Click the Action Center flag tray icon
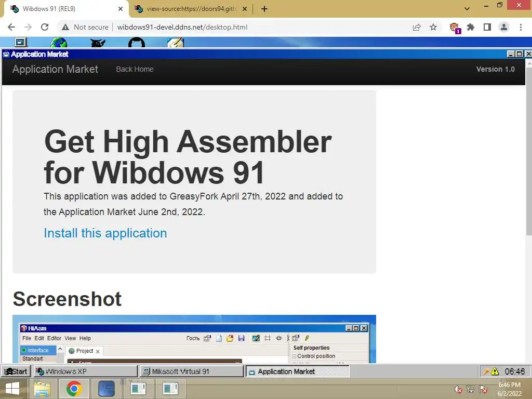The width and height of the screenshot is (532, 399). click(x=484, y=389)
